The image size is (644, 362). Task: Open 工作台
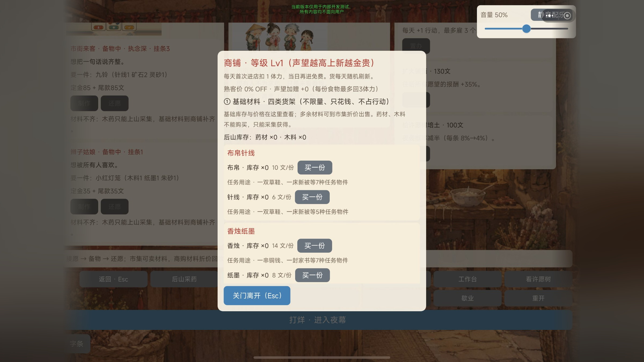tap(467, 279)
